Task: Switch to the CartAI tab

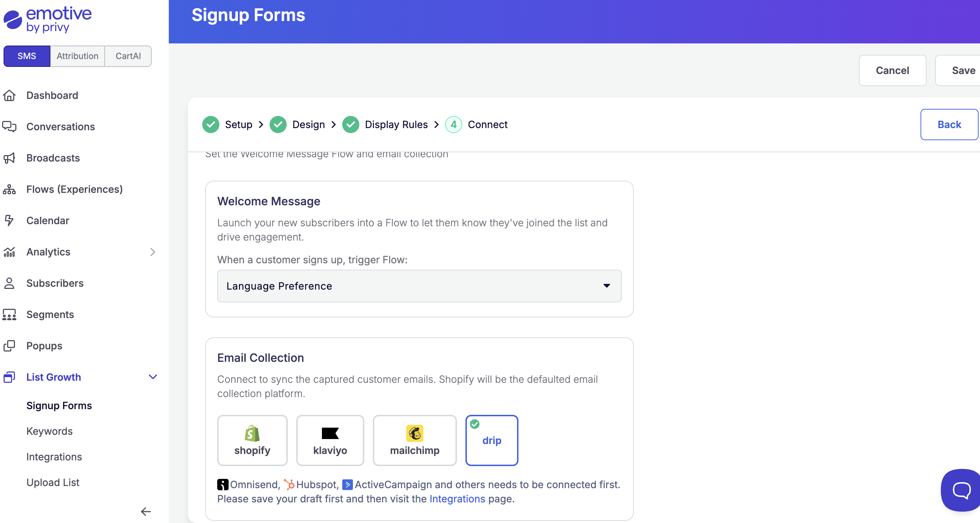Action: tap(128, 56)
